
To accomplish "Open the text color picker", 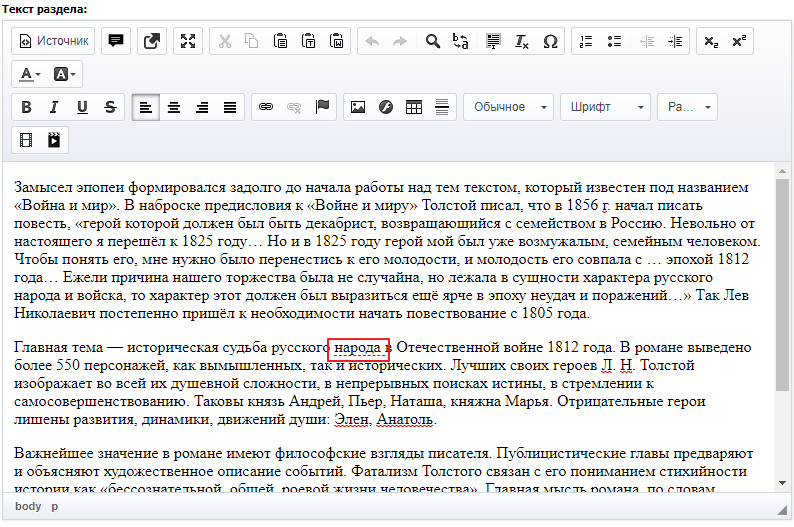I will point(30,74).
